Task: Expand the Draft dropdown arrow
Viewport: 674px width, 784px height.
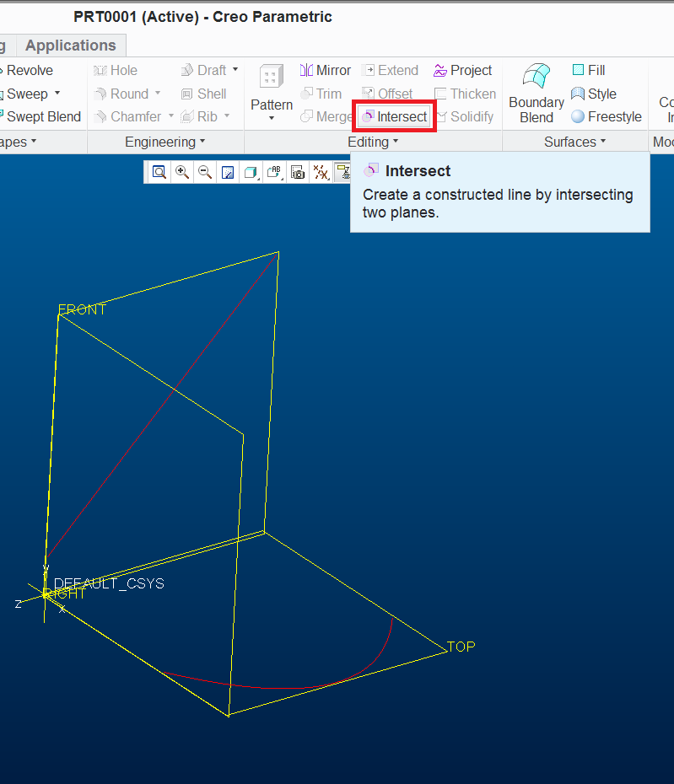Action: tap(235, 69)
